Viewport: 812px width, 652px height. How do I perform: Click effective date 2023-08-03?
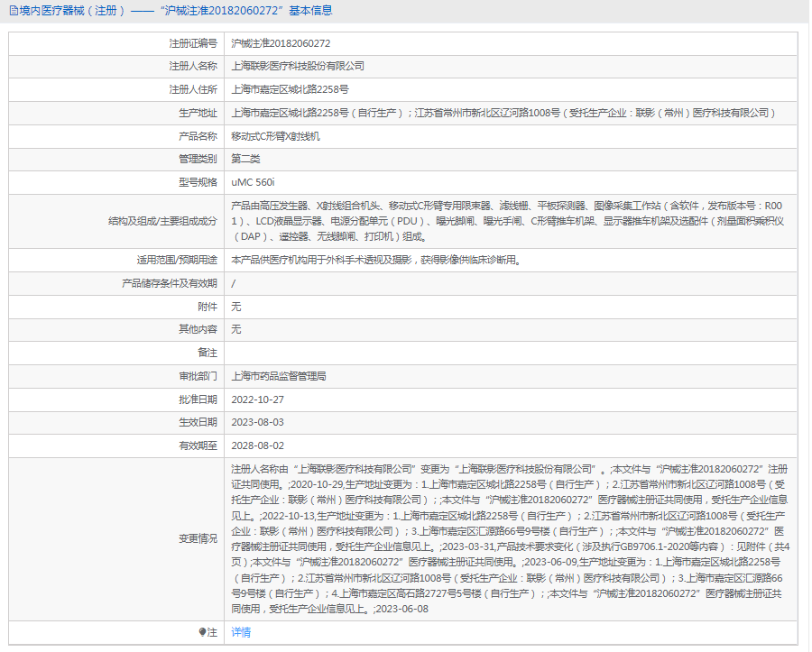point(257,422)
